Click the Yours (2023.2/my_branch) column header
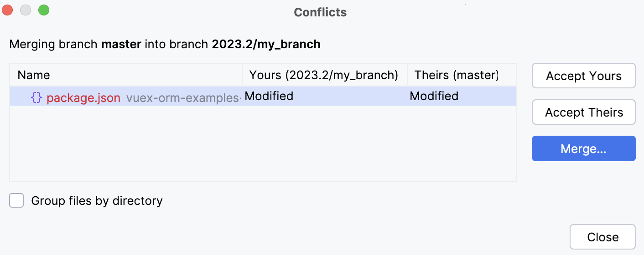 324,75
